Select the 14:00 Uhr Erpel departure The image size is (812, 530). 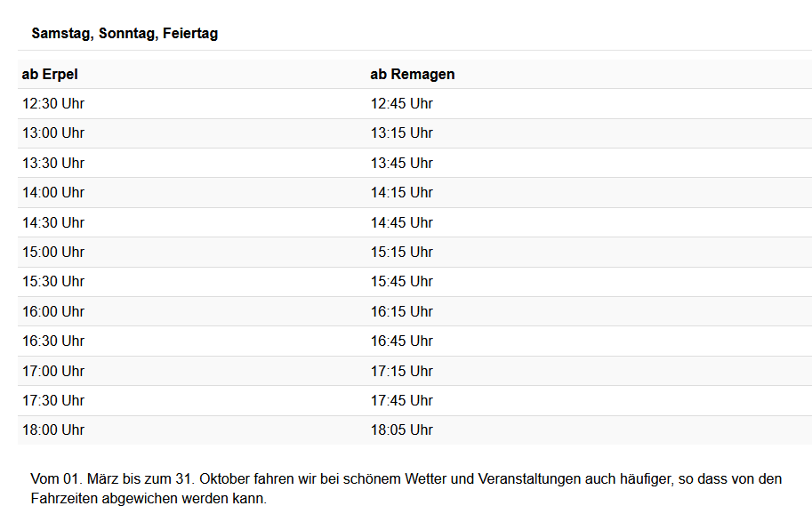tap(53, 193)
